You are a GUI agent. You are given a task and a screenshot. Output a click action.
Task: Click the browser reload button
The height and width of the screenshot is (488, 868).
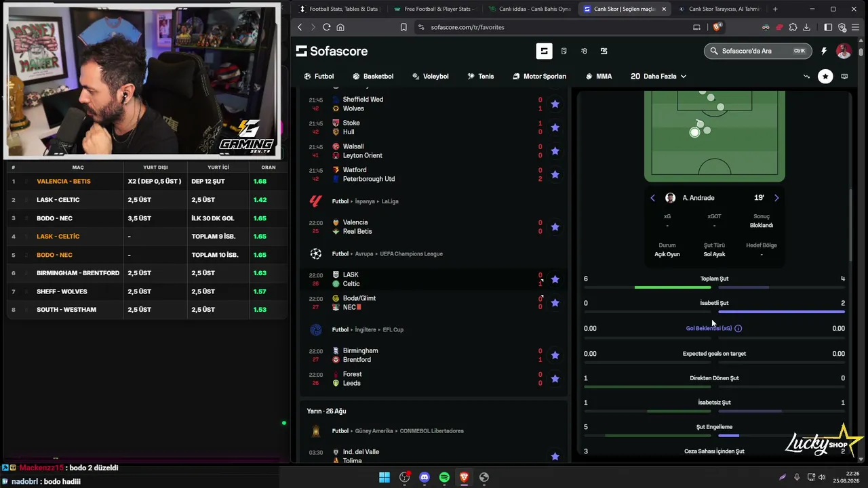pos(327,27)
